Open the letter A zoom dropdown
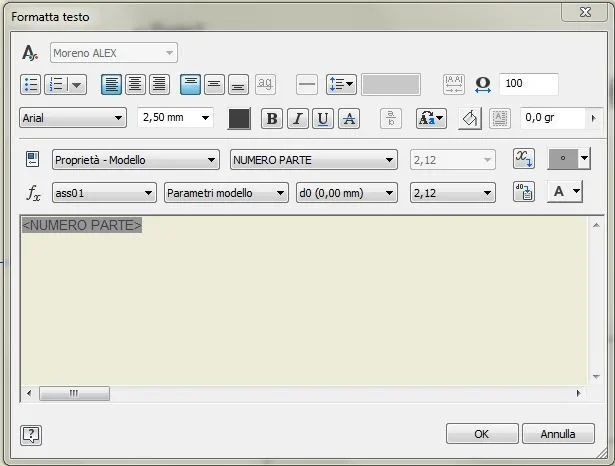615x466 pixels. 565,191
